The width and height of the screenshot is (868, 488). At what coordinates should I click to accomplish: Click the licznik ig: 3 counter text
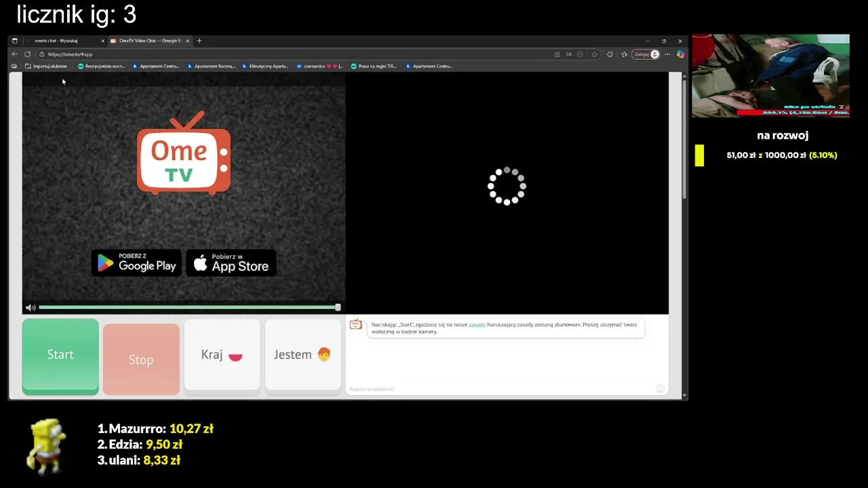pyautogui.click(x=76, y=14)
